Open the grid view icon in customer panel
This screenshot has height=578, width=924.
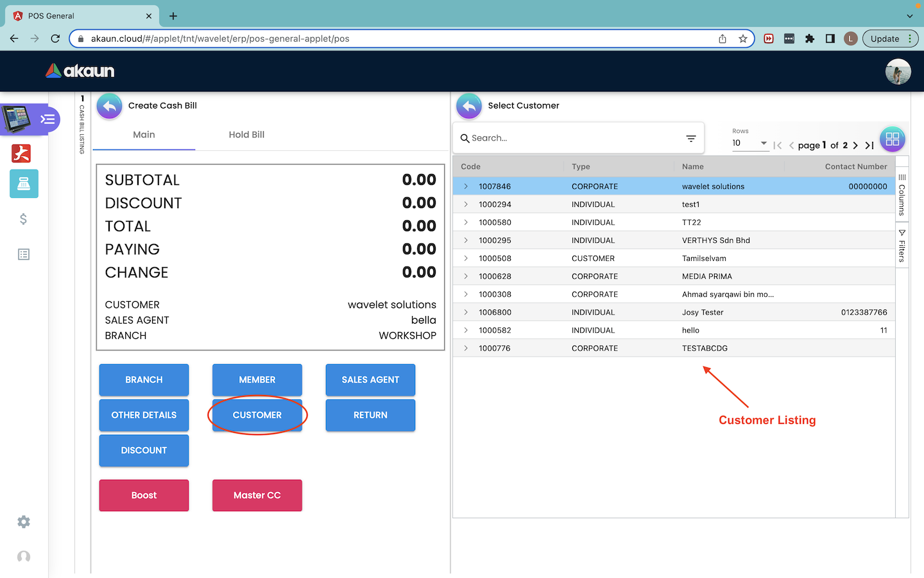click(x=892, y=139)
